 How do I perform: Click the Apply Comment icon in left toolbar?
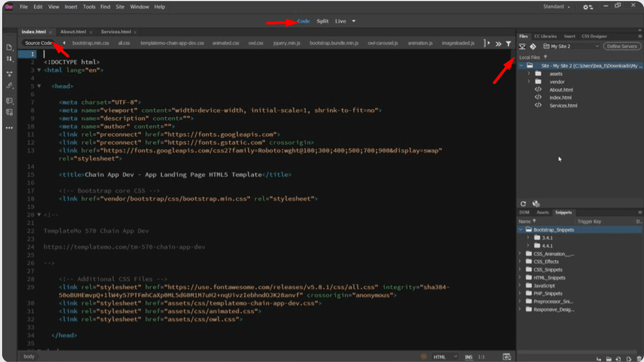pos(9,101)
